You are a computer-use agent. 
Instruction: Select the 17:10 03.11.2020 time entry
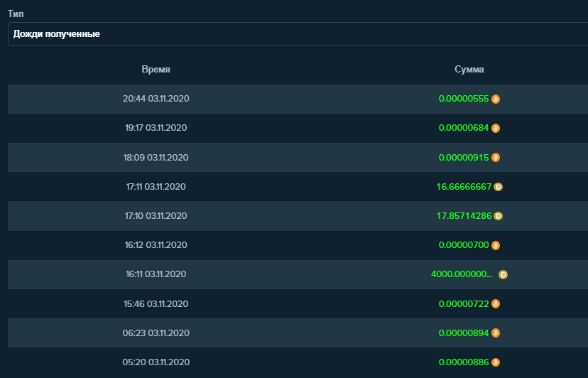click(x=156, y=216)
